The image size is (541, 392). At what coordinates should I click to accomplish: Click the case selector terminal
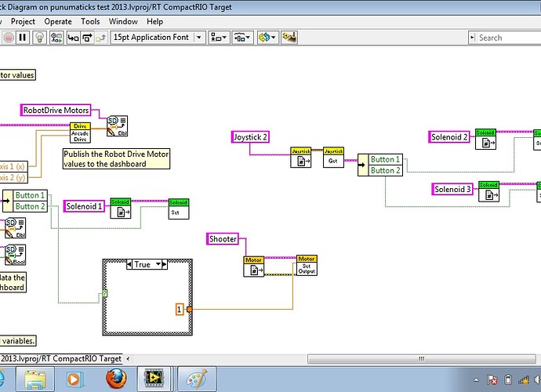[x=105, y=294]
